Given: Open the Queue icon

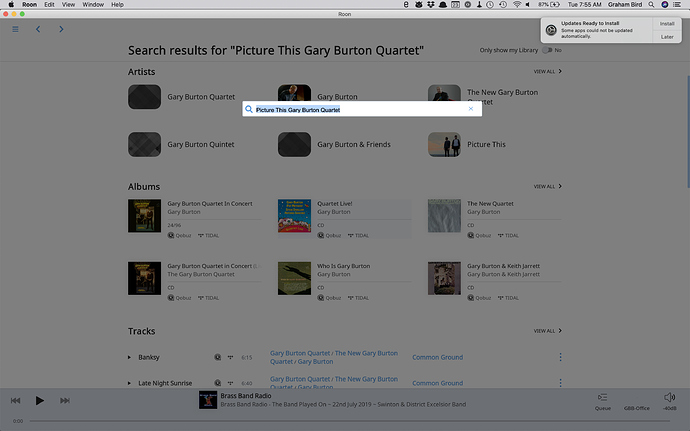Looking at the screenshot, I should click(x=602, y=398).
